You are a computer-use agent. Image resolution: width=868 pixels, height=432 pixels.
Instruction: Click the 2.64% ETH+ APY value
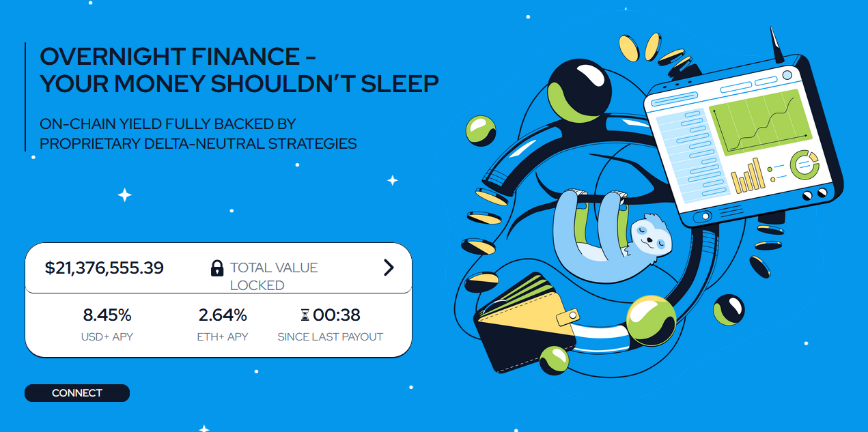click(x=223, y=315)
